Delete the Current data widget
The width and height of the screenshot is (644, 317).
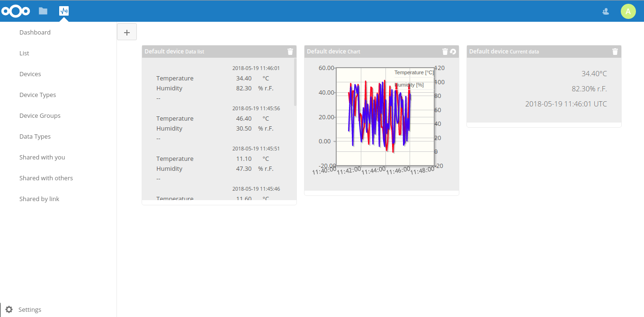615,52
